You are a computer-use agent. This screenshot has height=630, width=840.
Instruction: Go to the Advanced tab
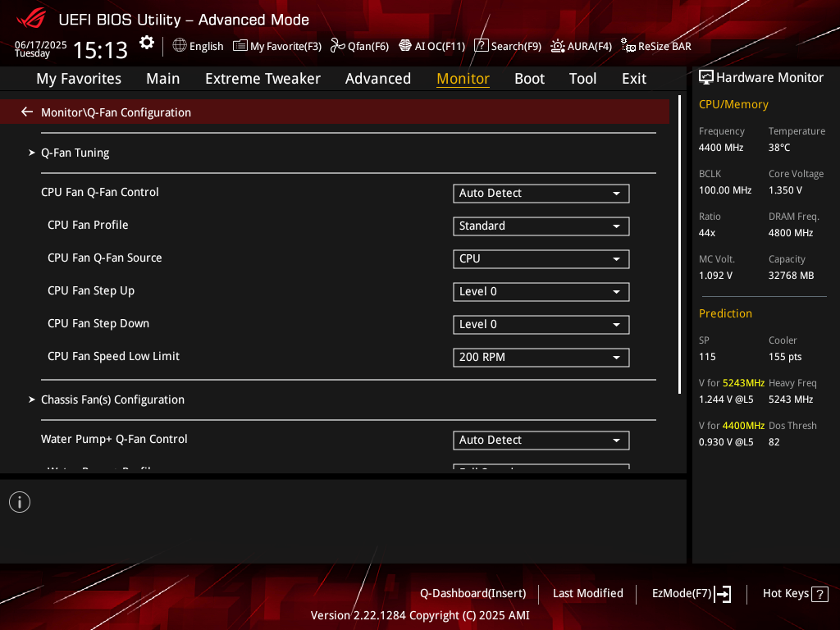pyautogui.click(x=377, y=79)
